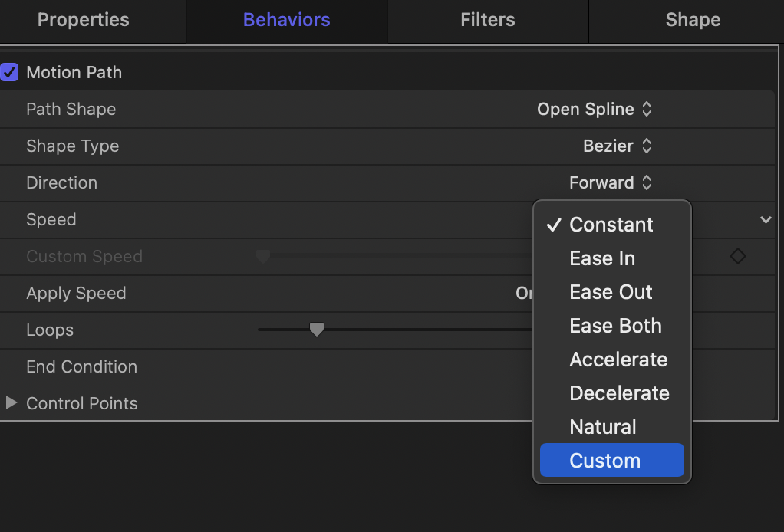Click the Loops slider handle
784x532 pixels.
point(316,329)
